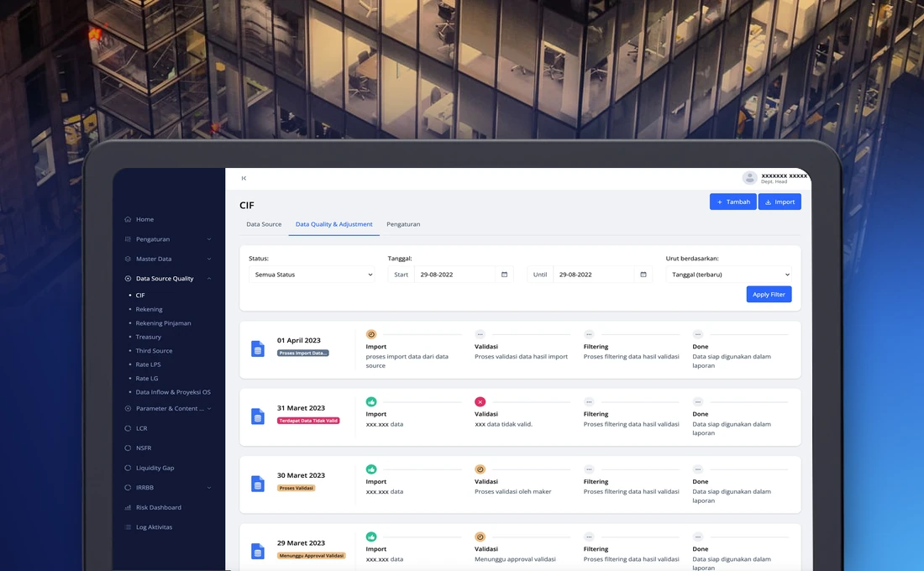This screenshot has width=924, height=571.
Task: Click the green Import success icon for 31 Maret 2023
Action: tap(371, 402)
